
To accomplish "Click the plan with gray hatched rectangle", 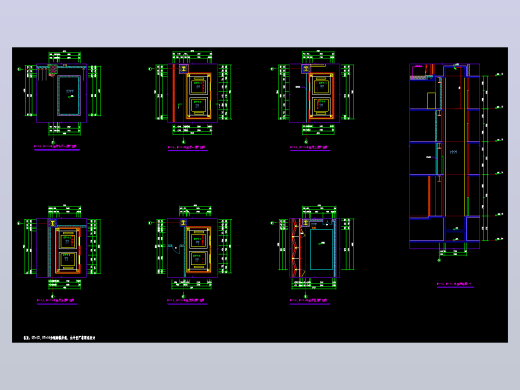I will [x=60, y=97].
